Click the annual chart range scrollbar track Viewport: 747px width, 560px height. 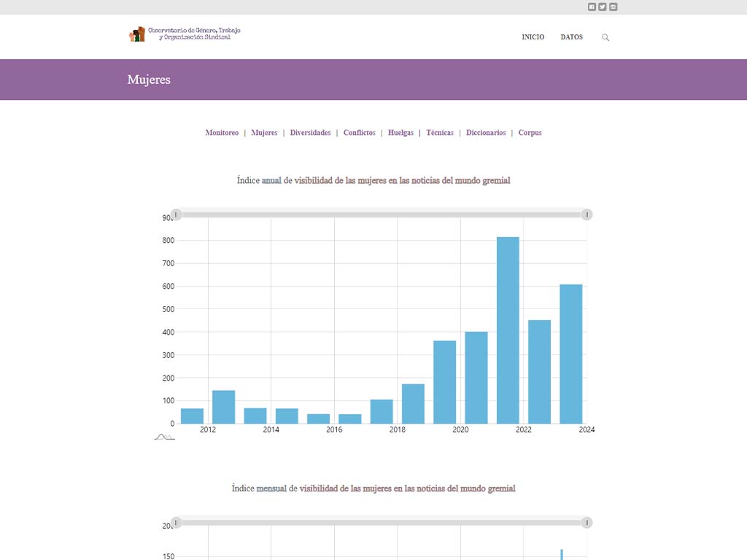tap(381, 215)
